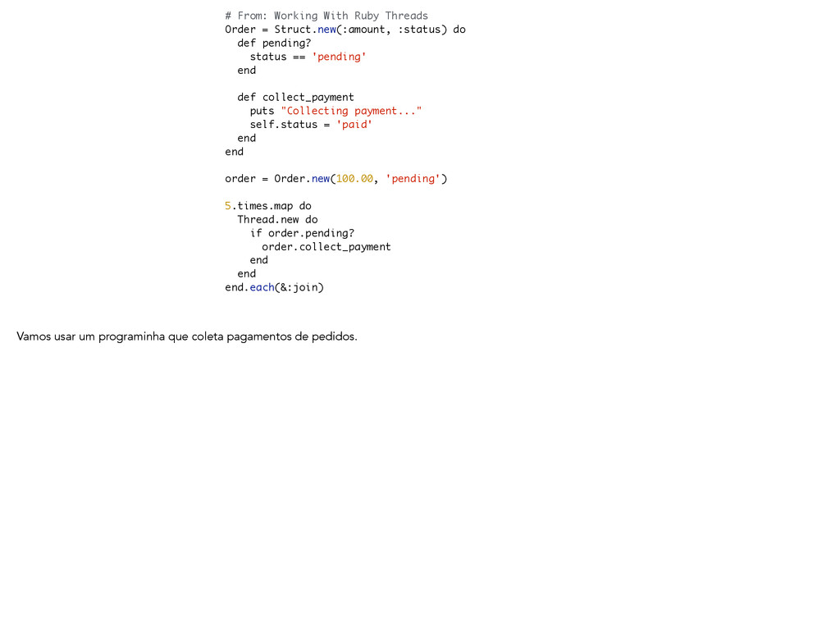This screenshot has height=627, width=840.
Task: Click the 'if order.pending?' line
Action: point(302,233)
